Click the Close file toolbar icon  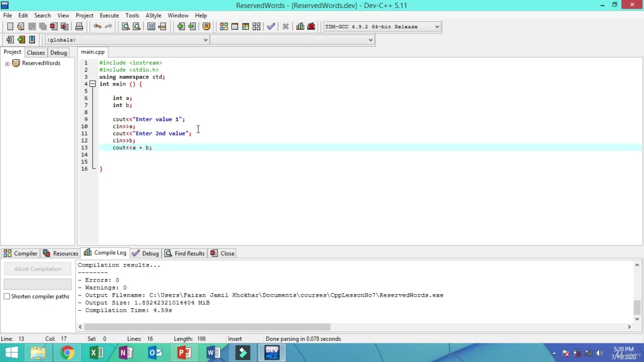[x=54, y=27]
